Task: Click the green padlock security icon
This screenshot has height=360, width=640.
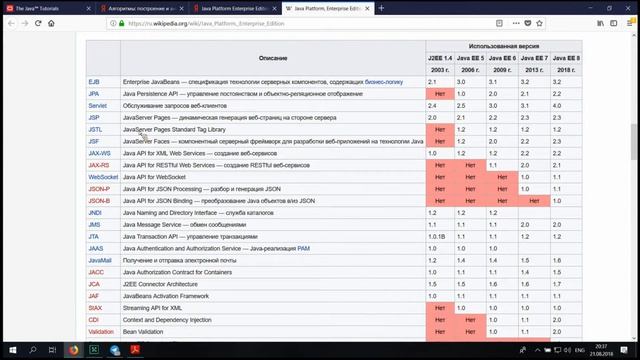Action: pyautogui.click(x=121, y=23)
